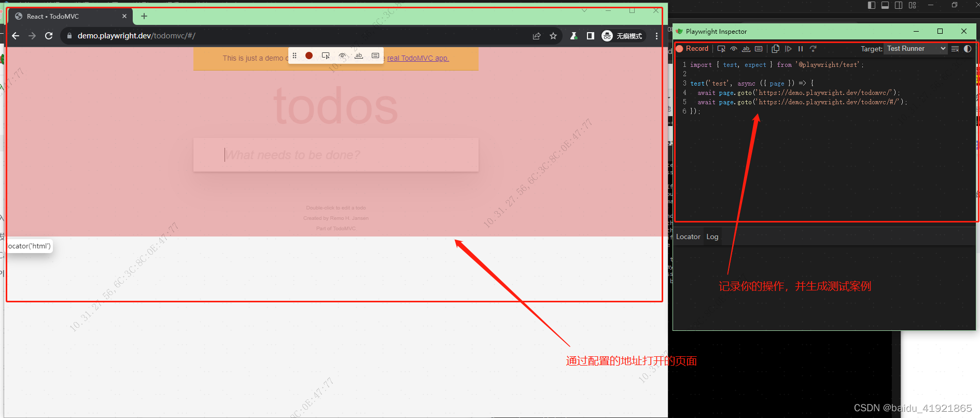Go back in the browser
This screenshot has height=418, width=980.
coord(16,36)
